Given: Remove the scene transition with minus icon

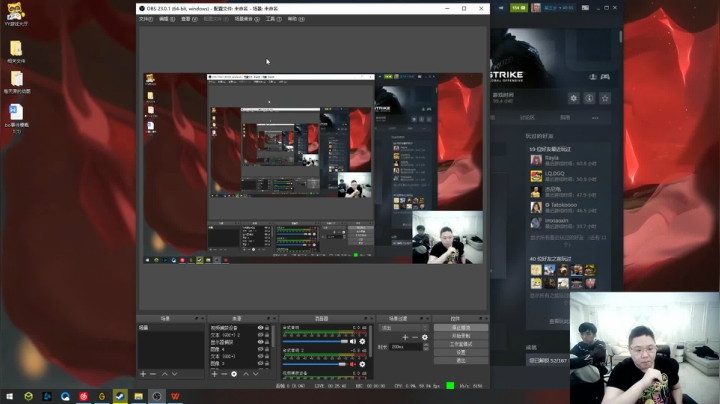Looking at the screenshot, I should click(x=415, y=337).
